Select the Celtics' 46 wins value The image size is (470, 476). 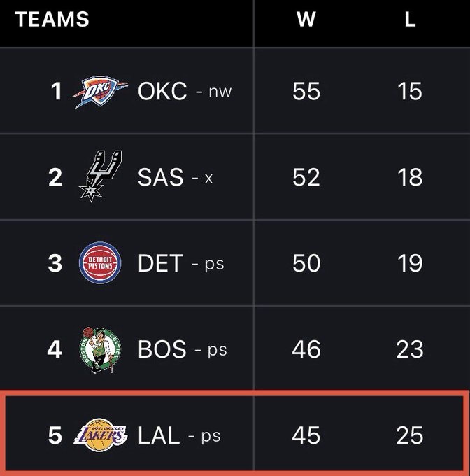306,349
